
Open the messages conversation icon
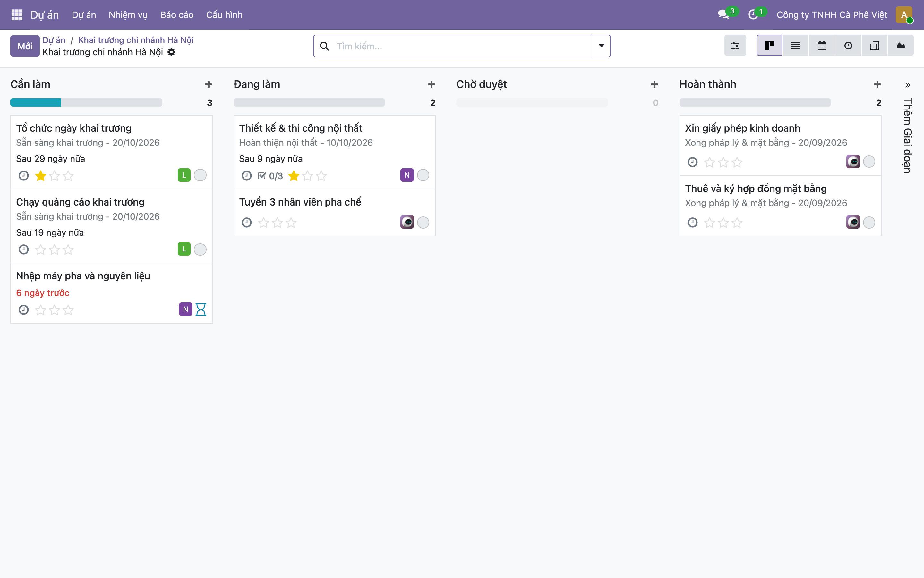[x=723, y=14]
